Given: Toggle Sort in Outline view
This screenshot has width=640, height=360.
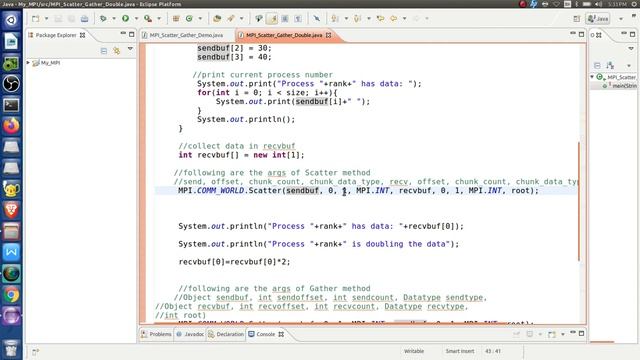Looking at the screenshot, I should [x=610, y=65].
